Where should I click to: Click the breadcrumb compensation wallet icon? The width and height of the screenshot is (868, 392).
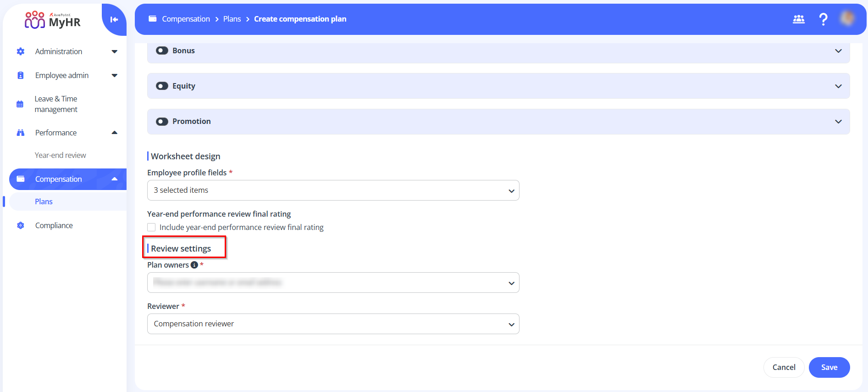pyautogui.click(x=153, y=19)
